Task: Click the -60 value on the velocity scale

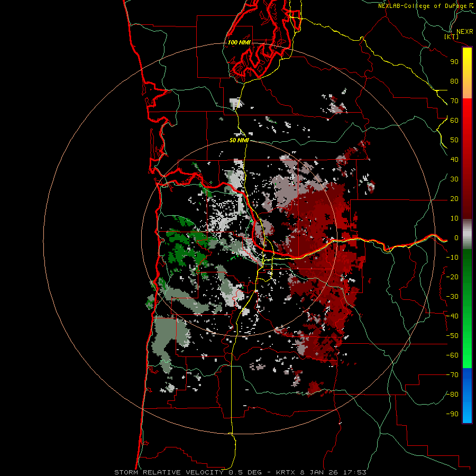Action: click(452, 355)
